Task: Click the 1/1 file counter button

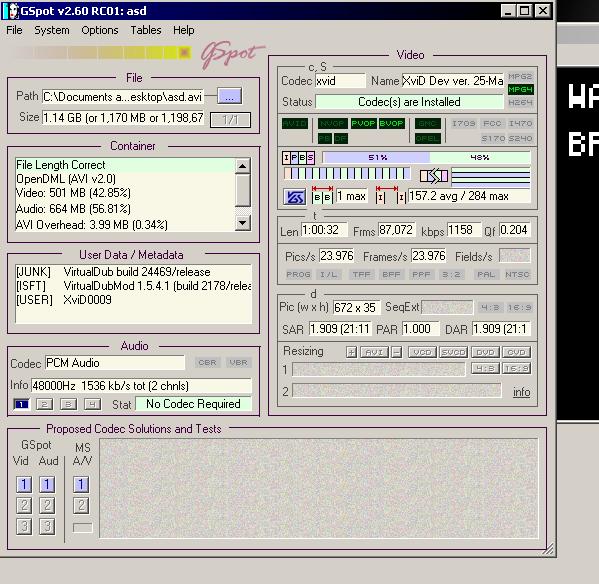Action: pos(230,120)
